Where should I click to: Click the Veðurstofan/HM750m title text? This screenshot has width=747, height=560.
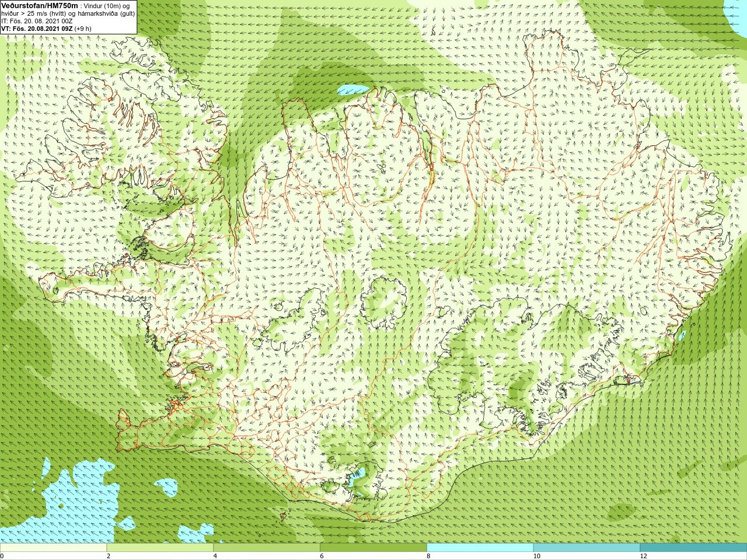click(40, 6)
